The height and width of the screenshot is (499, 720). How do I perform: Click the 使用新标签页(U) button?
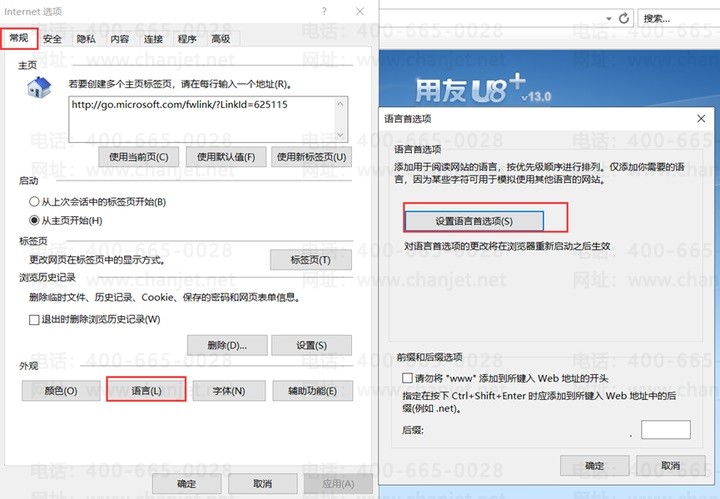point(312,157)
